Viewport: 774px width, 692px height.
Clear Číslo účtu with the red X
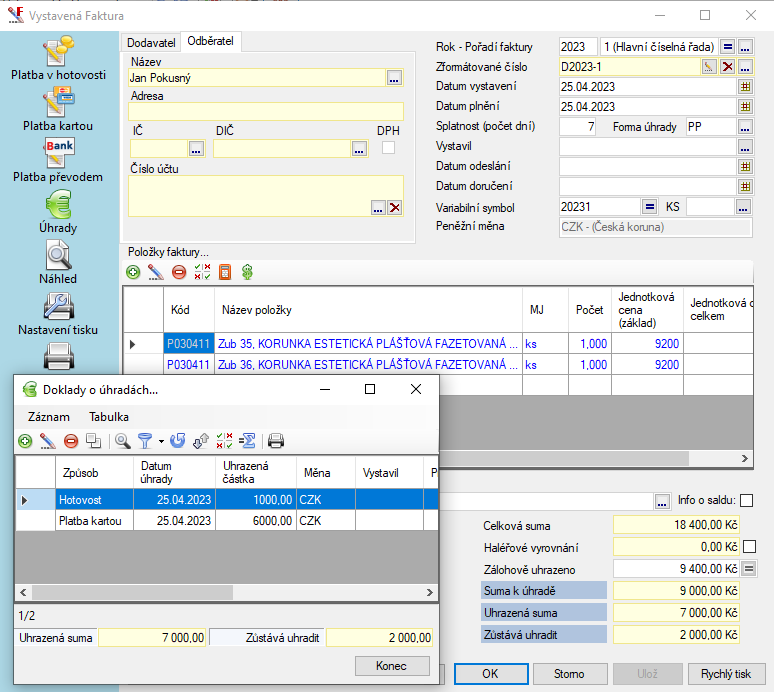[x=394, y=208]
